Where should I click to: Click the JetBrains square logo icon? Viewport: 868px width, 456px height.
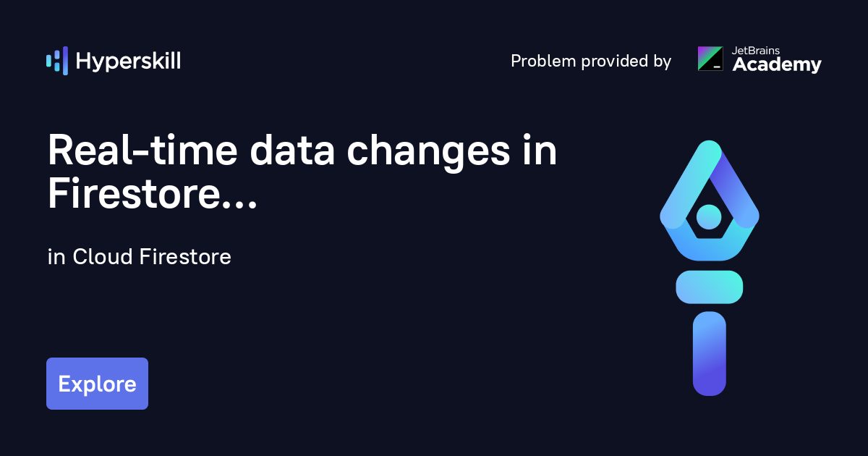coord(710,59)
